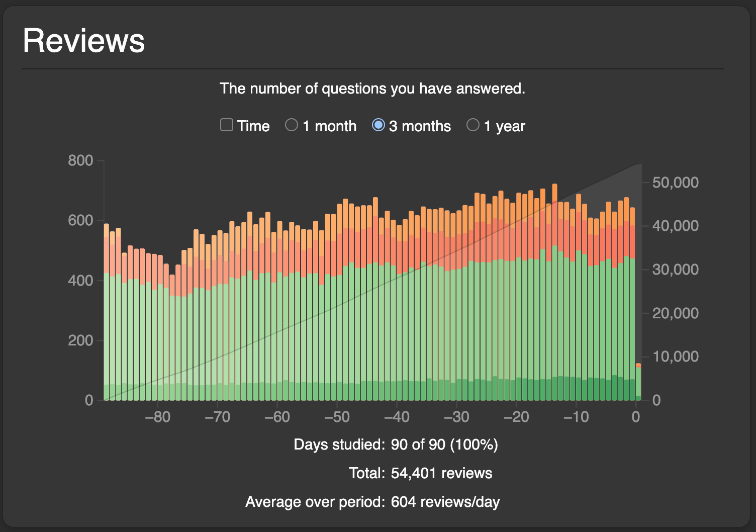Click today's short bar at day 0
756x532 pixels.
click(x=638, y=382)
